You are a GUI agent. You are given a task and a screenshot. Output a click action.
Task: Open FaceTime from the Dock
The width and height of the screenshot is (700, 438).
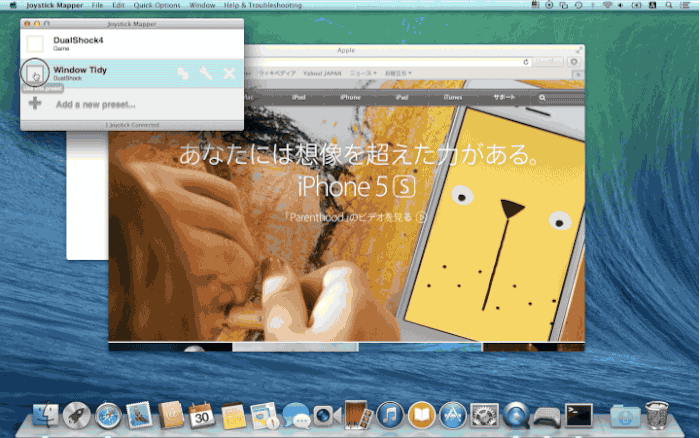click(326, 416)
